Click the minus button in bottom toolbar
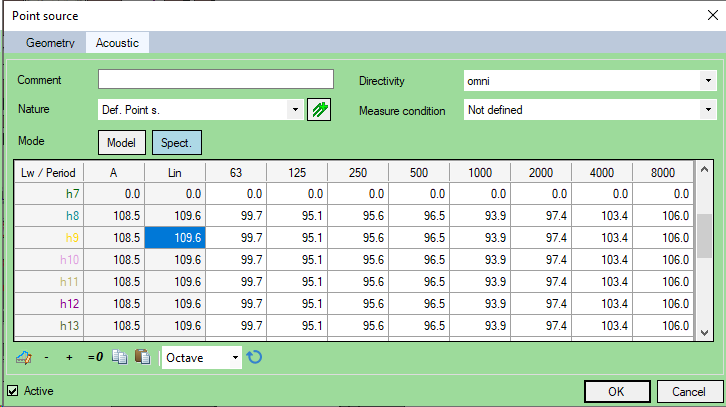The image size is (726, 407). 47,357
